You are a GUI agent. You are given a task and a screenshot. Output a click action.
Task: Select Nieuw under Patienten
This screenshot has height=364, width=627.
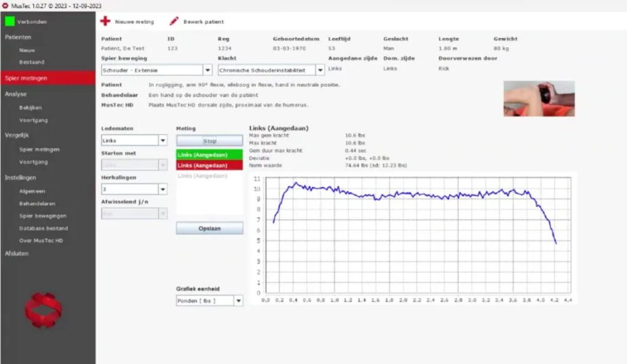[27, 50]
